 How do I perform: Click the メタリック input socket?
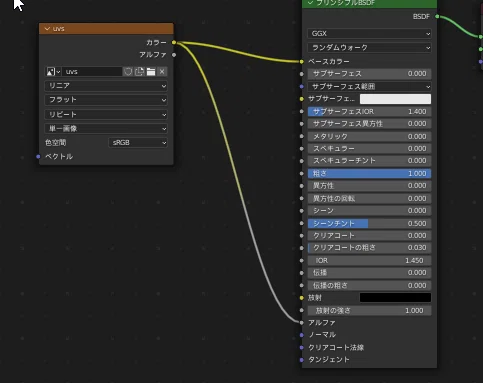[302, 136]
